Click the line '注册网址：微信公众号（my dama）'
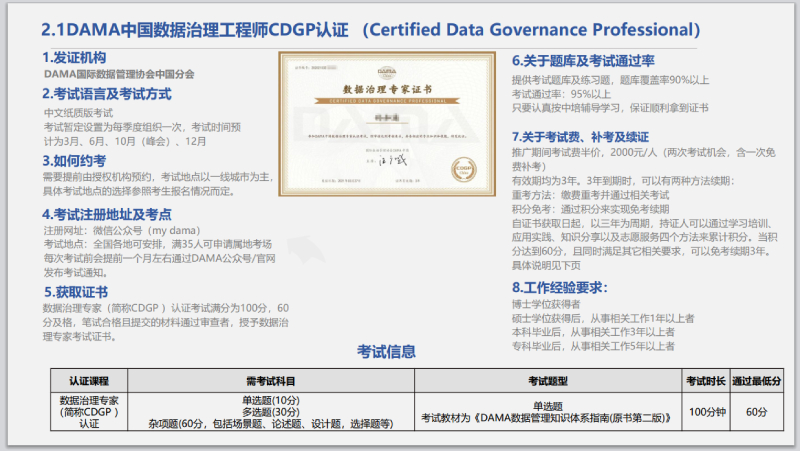This screenshot has height=451, width=800. pos(122,231)
